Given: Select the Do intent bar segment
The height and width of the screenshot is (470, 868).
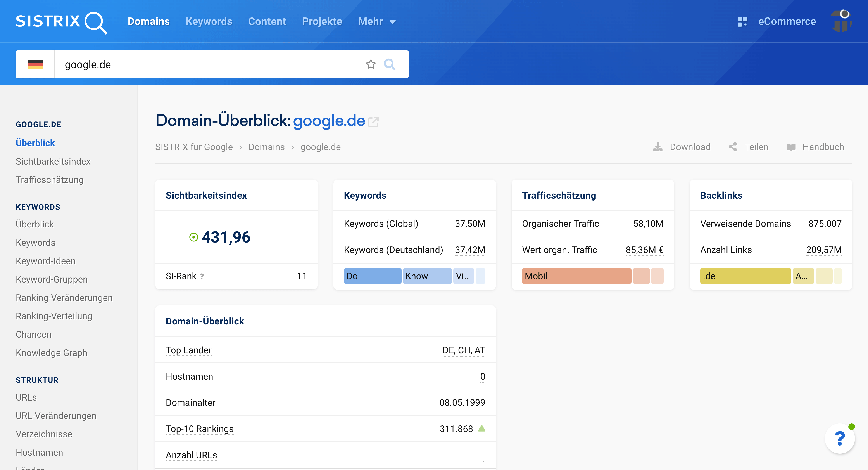Looking at the screenshot, I should pos(372,276).
